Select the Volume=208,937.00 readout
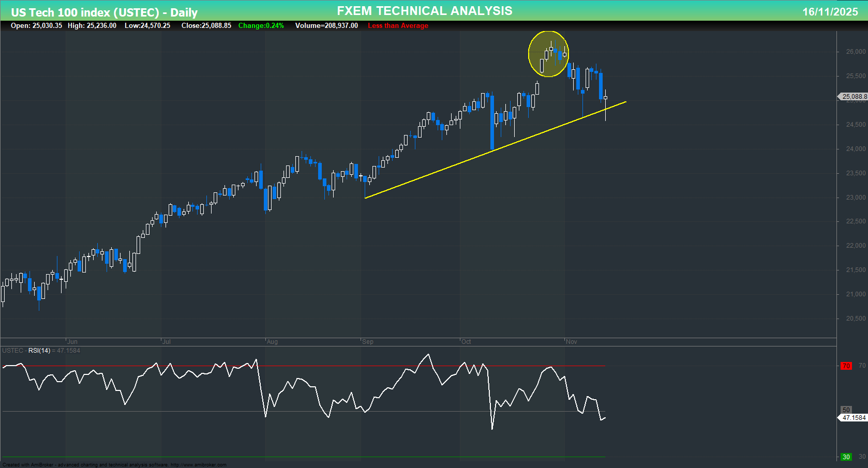This screenshot has height=468, width=868. click(326, 25)
